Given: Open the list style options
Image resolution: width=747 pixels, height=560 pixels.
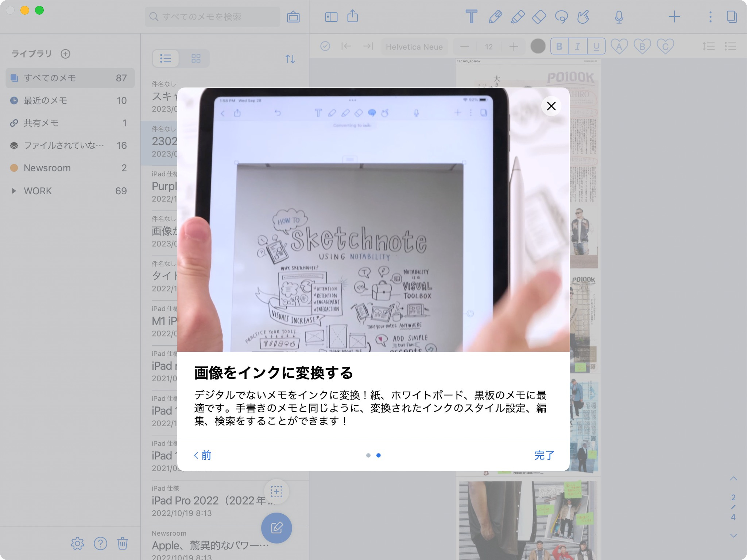Looking at the screenshot, I should click(730, 46).
